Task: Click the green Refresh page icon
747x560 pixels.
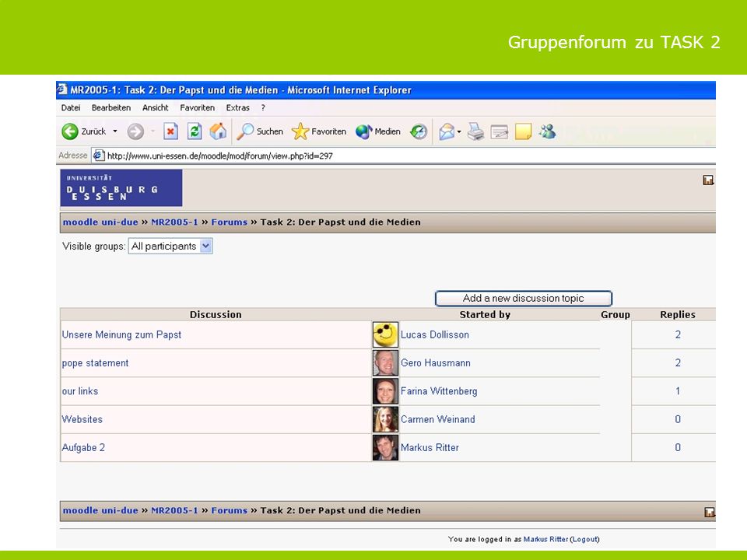Action: tap(195, 131)
